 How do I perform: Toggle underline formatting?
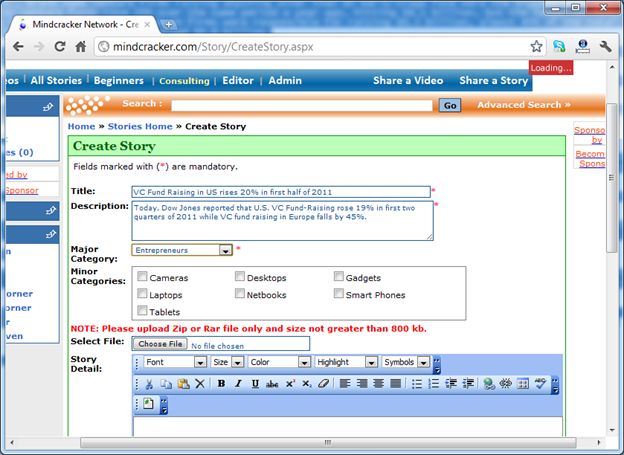(255, 384)
